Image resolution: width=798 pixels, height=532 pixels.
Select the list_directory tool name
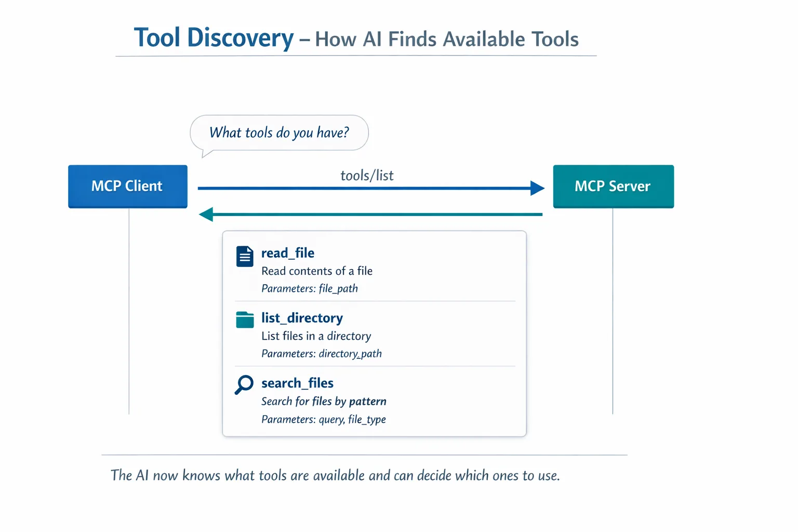[x=302, y=318]
